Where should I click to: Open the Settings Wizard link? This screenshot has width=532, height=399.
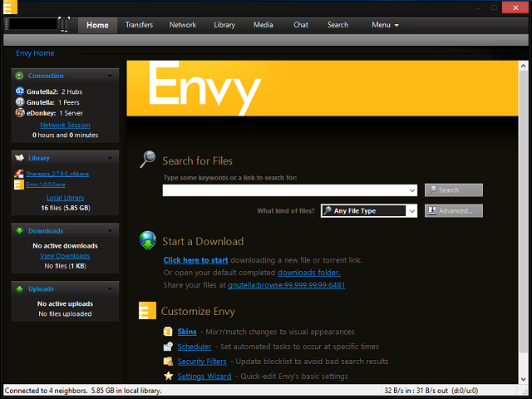[x=204, y=377]
